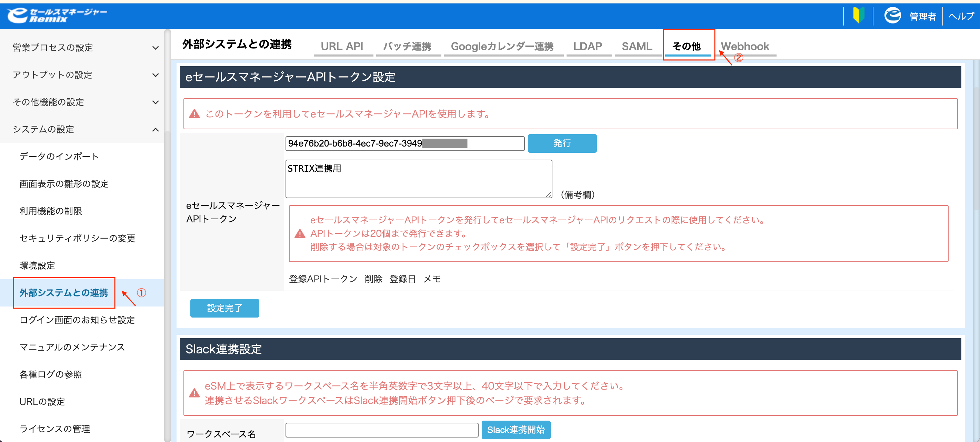This screenshot has width=980, height=442.
Task: Click the 登録APIトークン column header
Action: coord(323,279)
